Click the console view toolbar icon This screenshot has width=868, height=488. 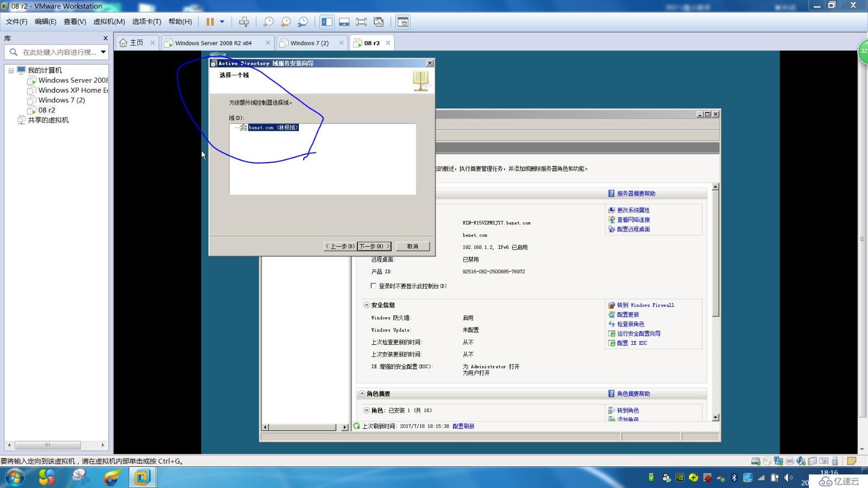point(403,22)
